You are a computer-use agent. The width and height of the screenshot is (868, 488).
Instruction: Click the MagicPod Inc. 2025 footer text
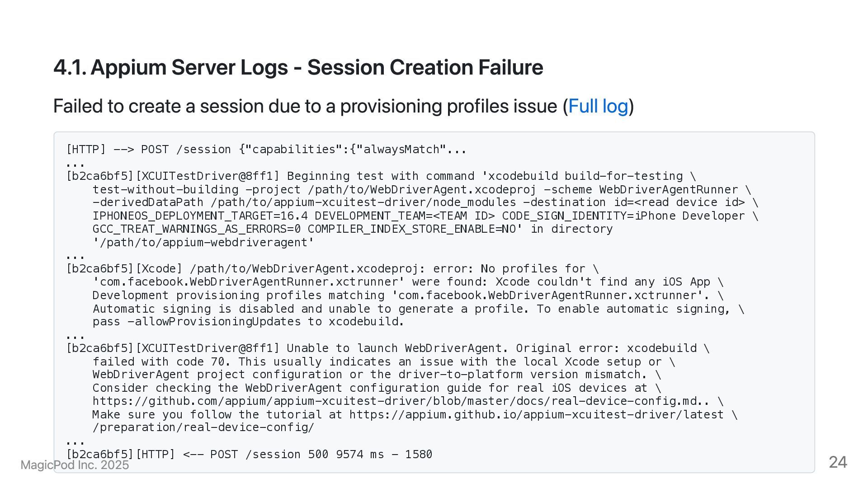click(75, 465)
